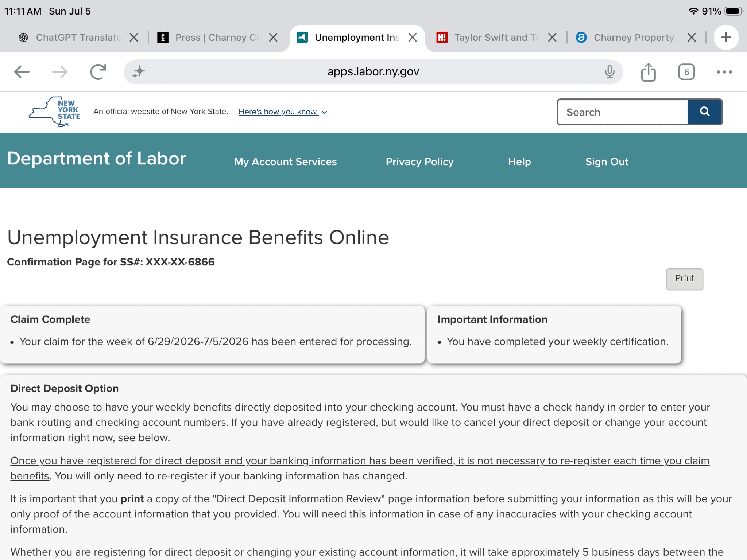Close the ChatGPT Translate tab

134,38
